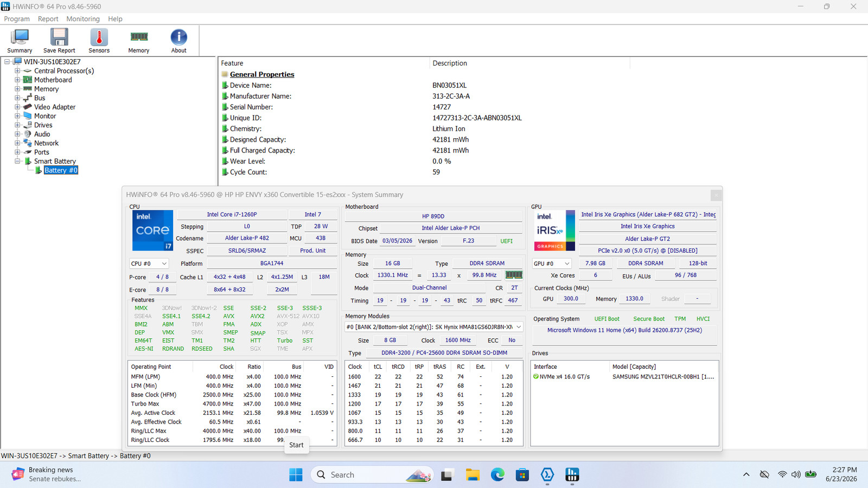
Task: Open the About info icon
Action: 178,41
